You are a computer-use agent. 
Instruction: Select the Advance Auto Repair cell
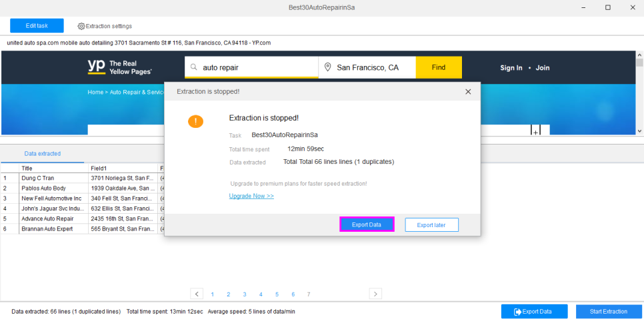click(53, 218)
